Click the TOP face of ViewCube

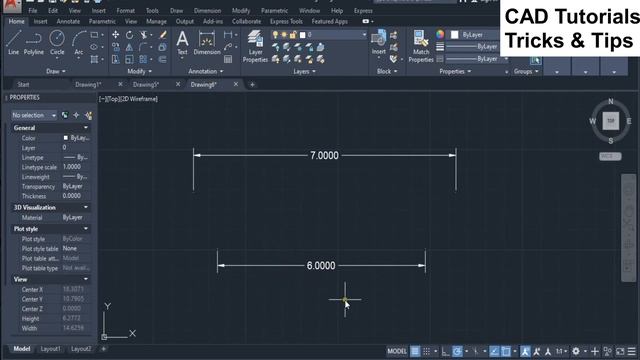(x=611, y=121)
